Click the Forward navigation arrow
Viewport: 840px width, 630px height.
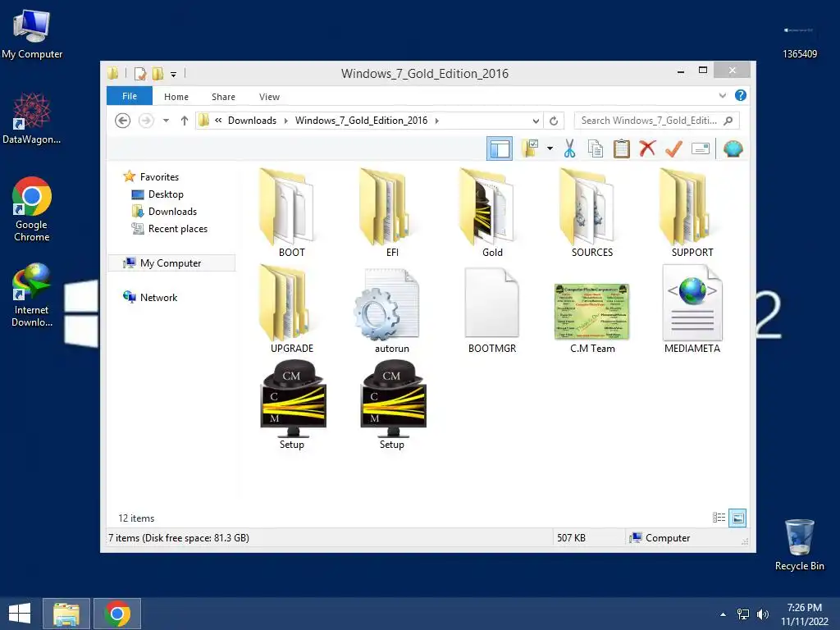pyautogui.click(x=146, y=121)
